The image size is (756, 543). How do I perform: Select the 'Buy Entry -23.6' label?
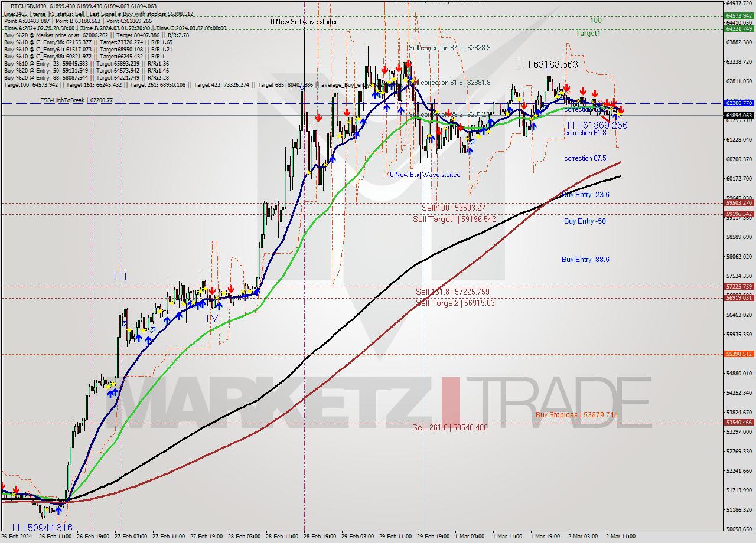(x=585, y=194)
